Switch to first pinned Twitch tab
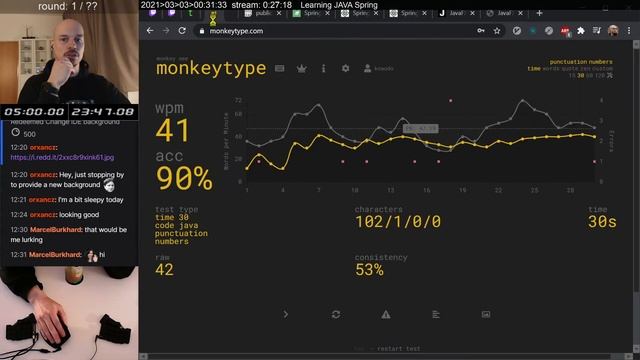This screenshot has height=360, width=640. click(x=153, y=13)
